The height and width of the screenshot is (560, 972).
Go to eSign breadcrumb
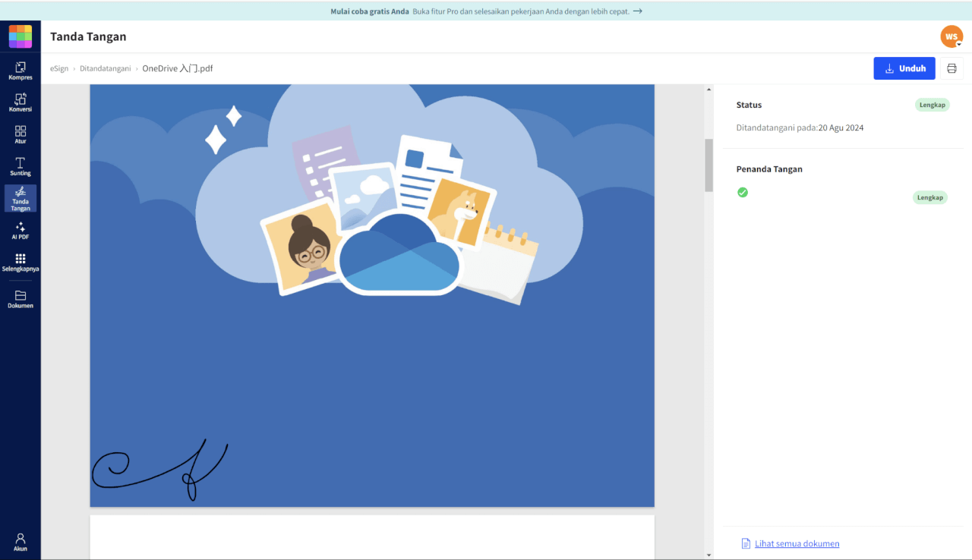(59, 68)
